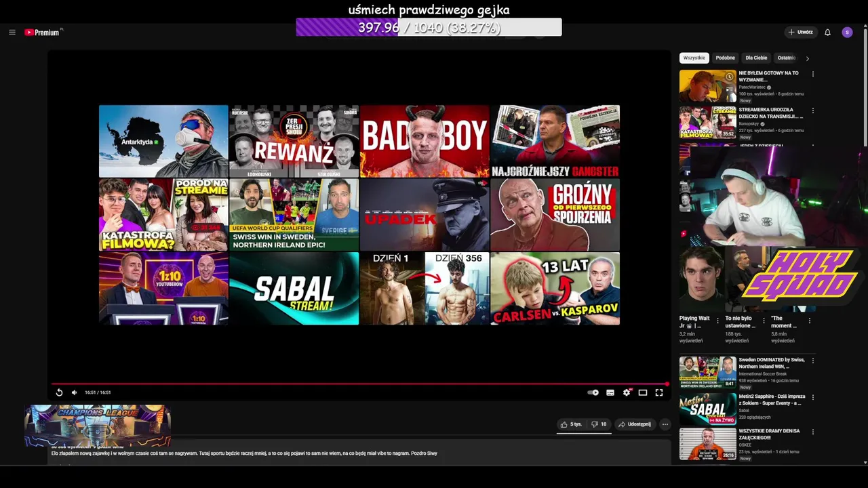Pick DZIEŃ 1 DZIEŃ 356 video
This screenshot has width=868, height=488.
coord(425,288)
